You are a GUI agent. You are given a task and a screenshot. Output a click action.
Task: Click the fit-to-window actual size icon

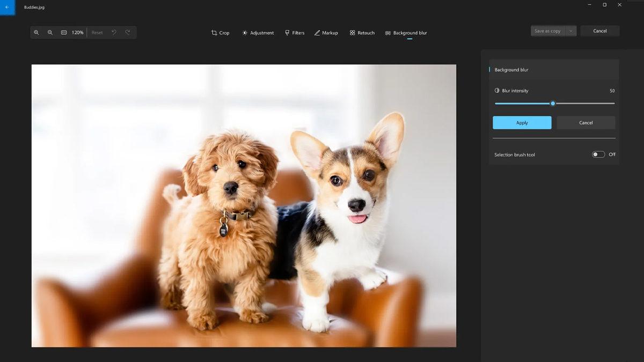pyautogui.click(x=64, y=33)
